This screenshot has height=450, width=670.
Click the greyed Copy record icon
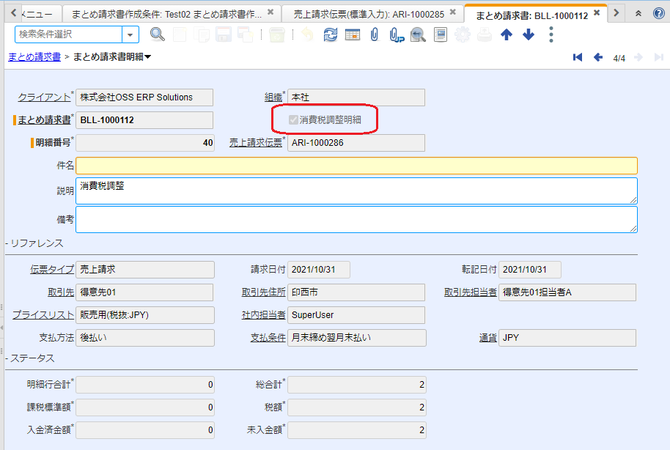201,34
